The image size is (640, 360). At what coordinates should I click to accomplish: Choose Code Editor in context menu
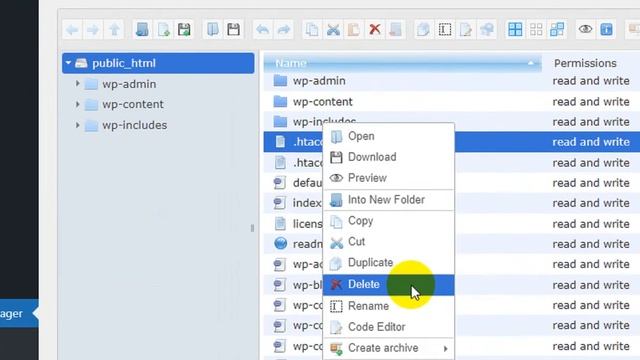tap(389, 327)
